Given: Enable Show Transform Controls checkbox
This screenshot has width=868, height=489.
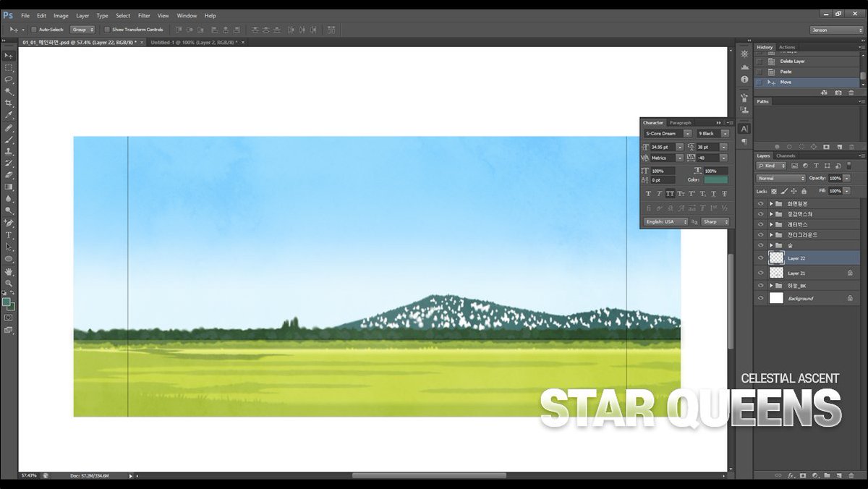Looking at the screenshot, I should pos(106,30).
